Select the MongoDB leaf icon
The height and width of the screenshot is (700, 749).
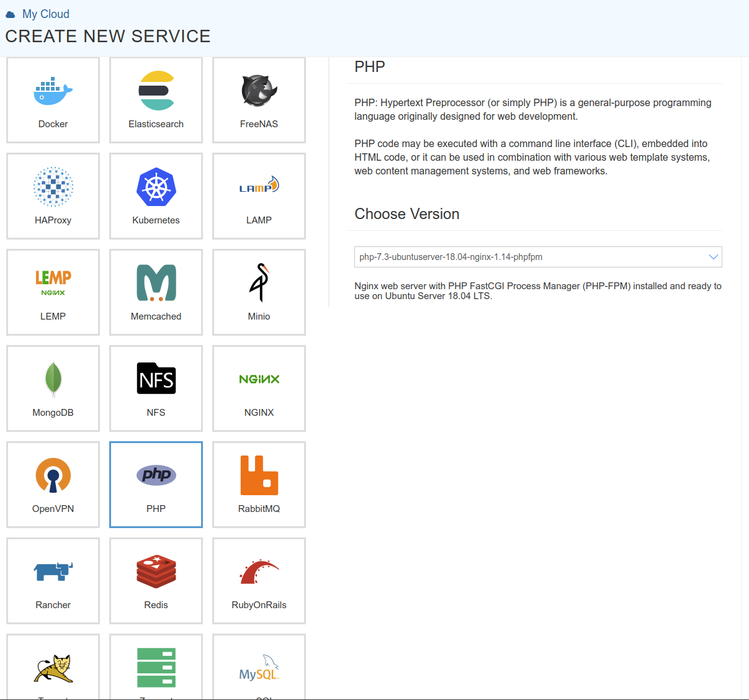coord(53,379)
